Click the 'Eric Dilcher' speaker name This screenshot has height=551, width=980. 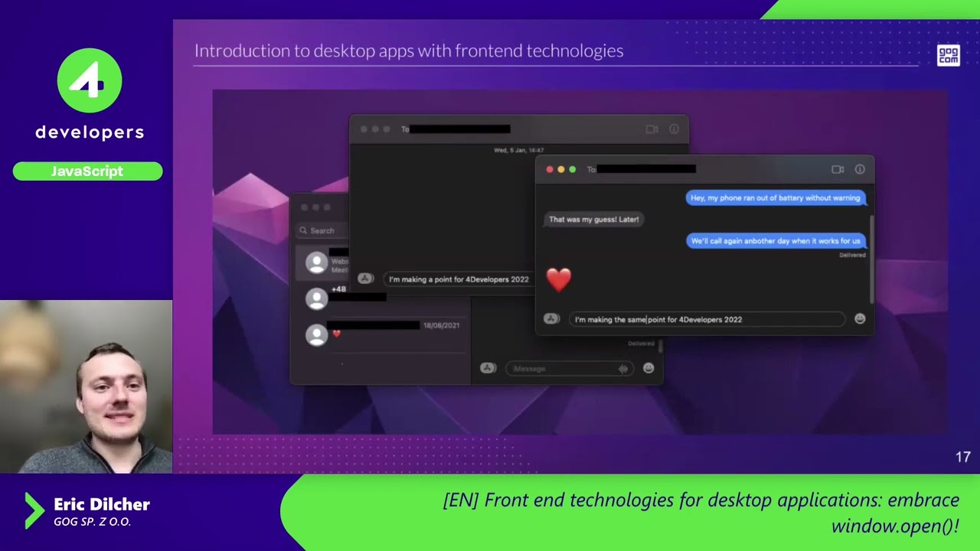(x=102, y=504)
